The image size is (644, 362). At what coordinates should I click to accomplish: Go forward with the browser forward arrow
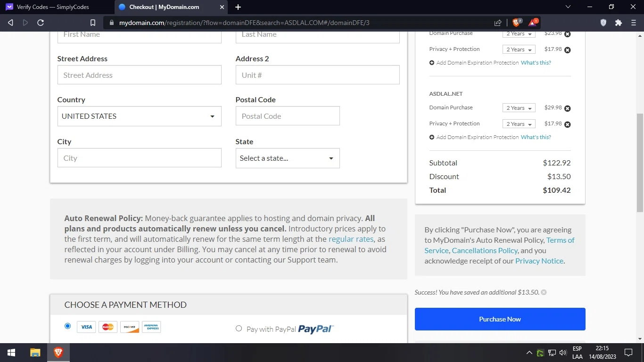25,23
